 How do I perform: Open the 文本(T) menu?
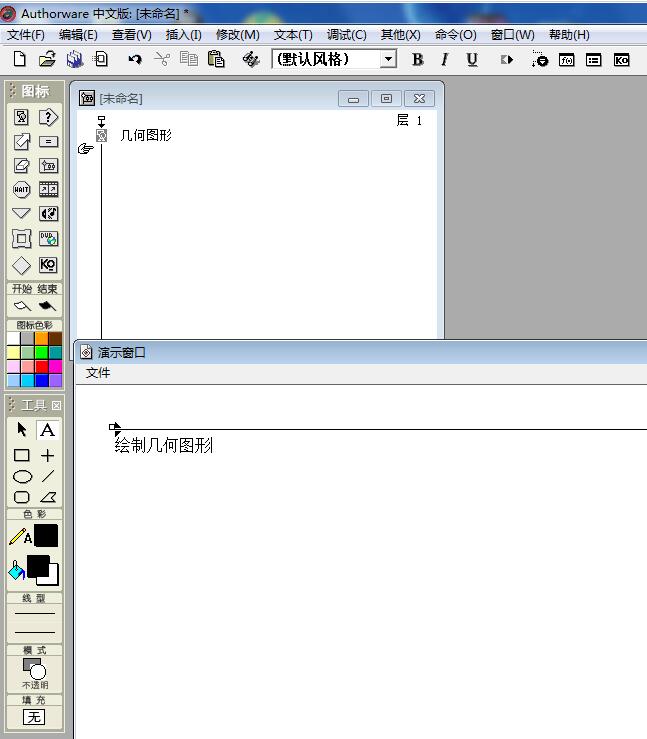[x=293, y=35]
